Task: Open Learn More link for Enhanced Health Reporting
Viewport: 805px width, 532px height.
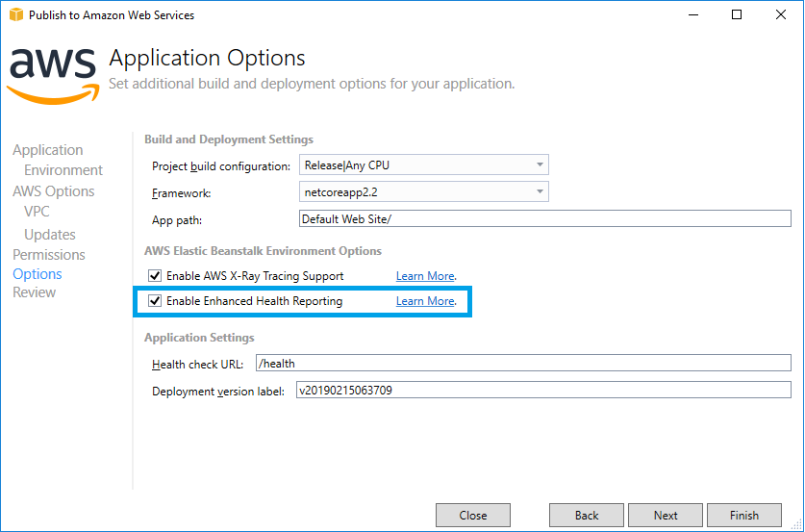Action: pyautogui.click(x=425, y=301)
